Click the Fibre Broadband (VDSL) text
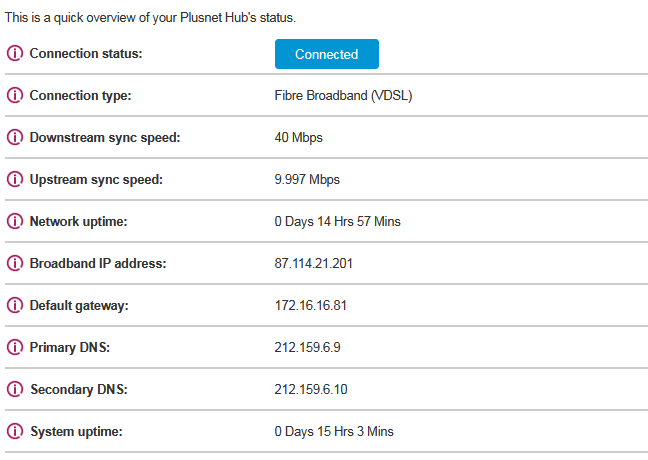648x460 pixels. pyautogui.click(x=342, y=96)
